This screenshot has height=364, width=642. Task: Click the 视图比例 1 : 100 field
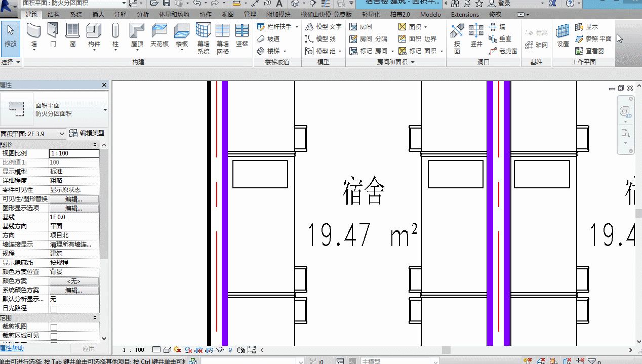(x=74, y=153)
